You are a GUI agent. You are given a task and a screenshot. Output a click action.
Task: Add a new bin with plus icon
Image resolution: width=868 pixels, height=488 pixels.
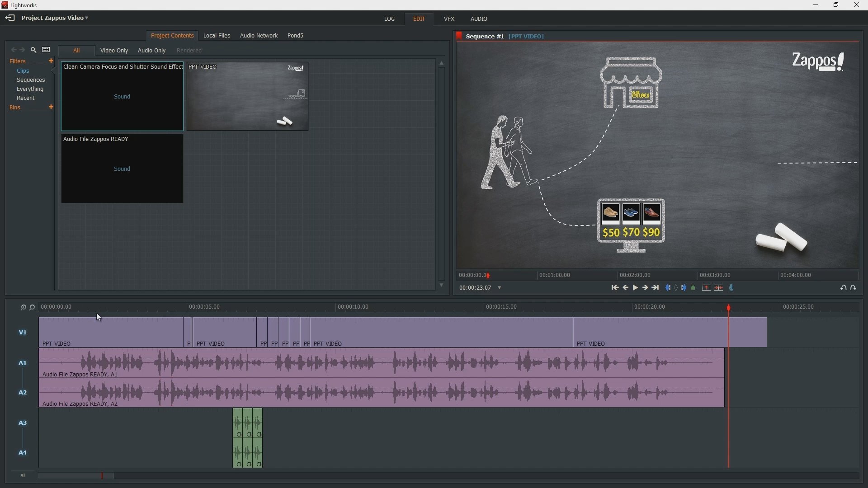pos(51,108)
